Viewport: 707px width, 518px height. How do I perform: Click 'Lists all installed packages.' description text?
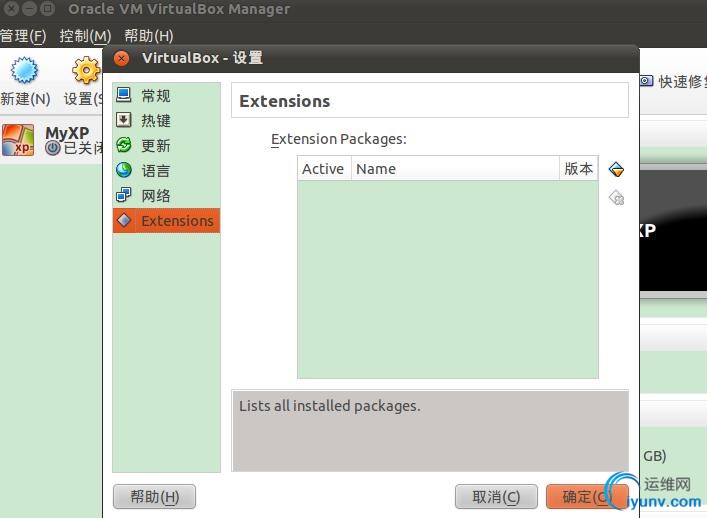pyautogui.click(x=330, y=406)
